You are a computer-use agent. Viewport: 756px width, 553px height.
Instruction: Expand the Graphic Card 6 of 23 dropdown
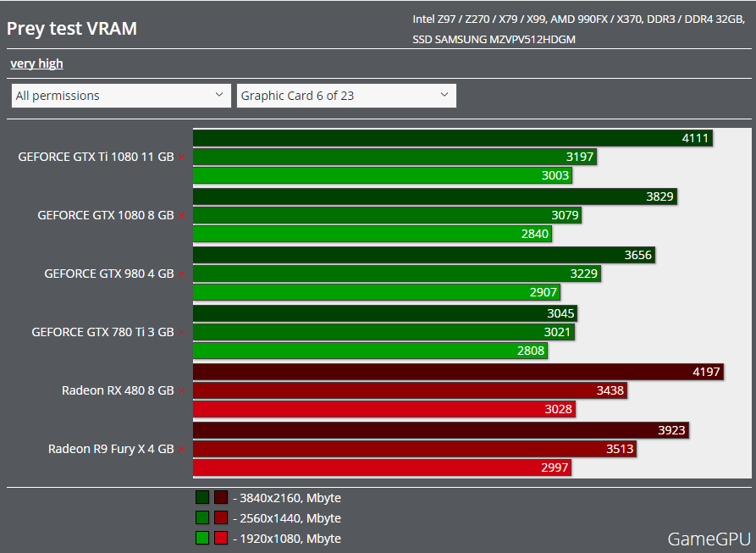pos(346,96)
